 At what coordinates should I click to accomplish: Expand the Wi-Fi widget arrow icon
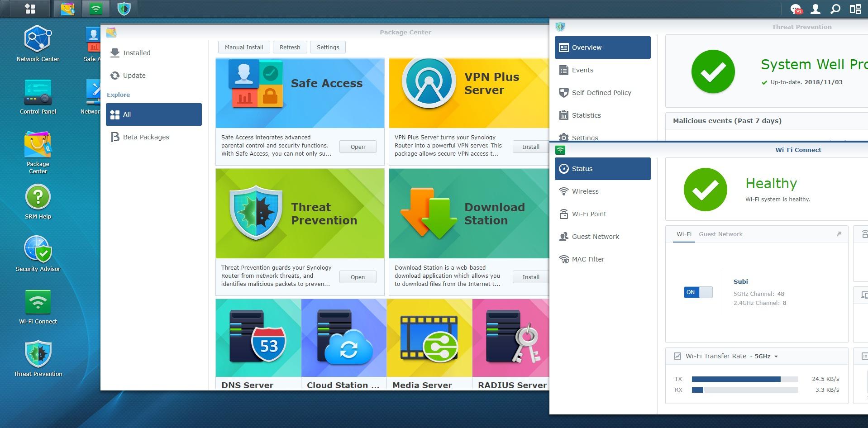point(839,234)
